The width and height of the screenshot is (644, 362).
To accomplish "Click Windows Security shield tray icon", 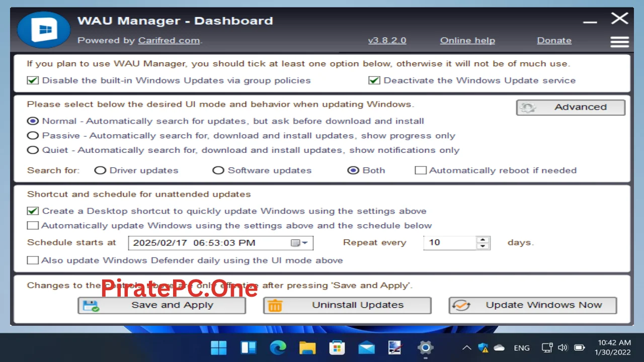I will pyautogui.click(x=483, y=347).
